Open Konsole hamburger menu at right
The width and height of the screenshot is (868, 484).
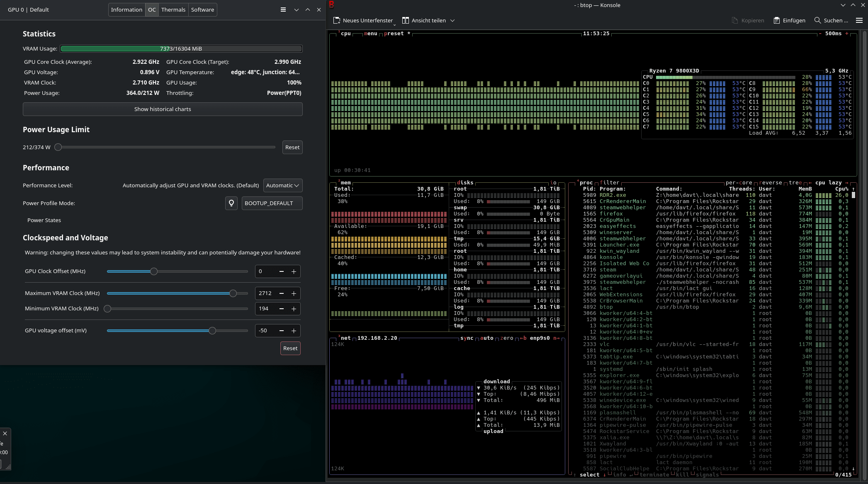click(x=859, y=20)
